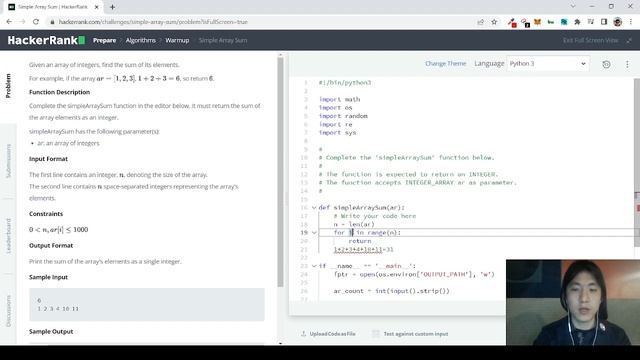Image resolution: width=640 pixels, height=360 pixels.
Task: Click the 'Constraints' heading
Action: 46,214
